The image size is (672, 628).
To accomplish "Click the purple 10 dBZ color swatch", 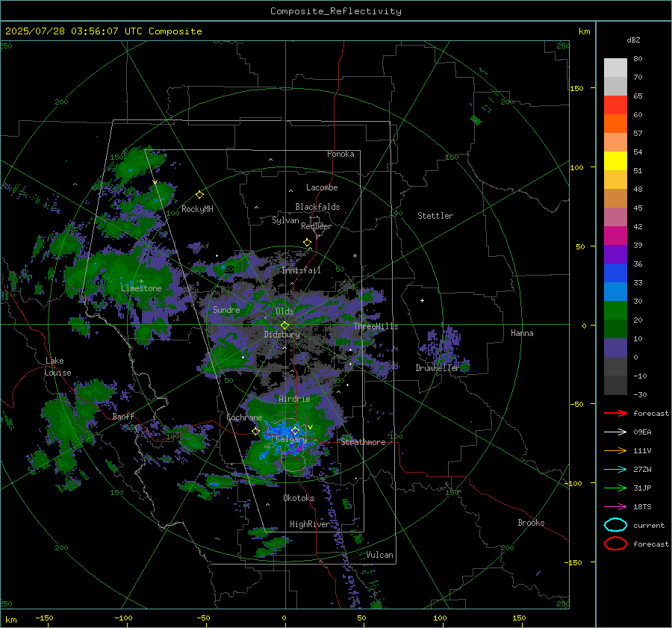I will point(615,348).
